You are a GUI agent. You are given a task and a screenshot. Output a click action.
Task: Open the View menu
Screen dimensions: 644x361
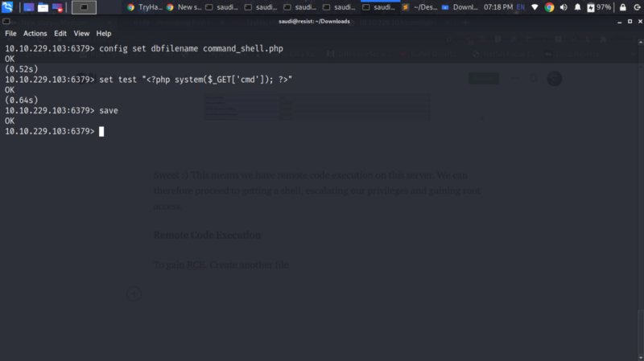point(81,33)
